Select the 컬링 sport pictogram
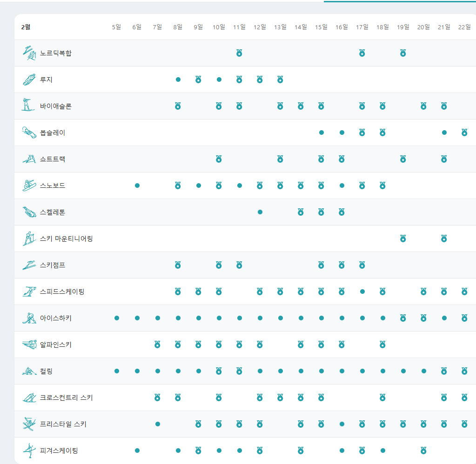This screenshot has height=464, width=476. pyautogui.click(x=29, y=371)
